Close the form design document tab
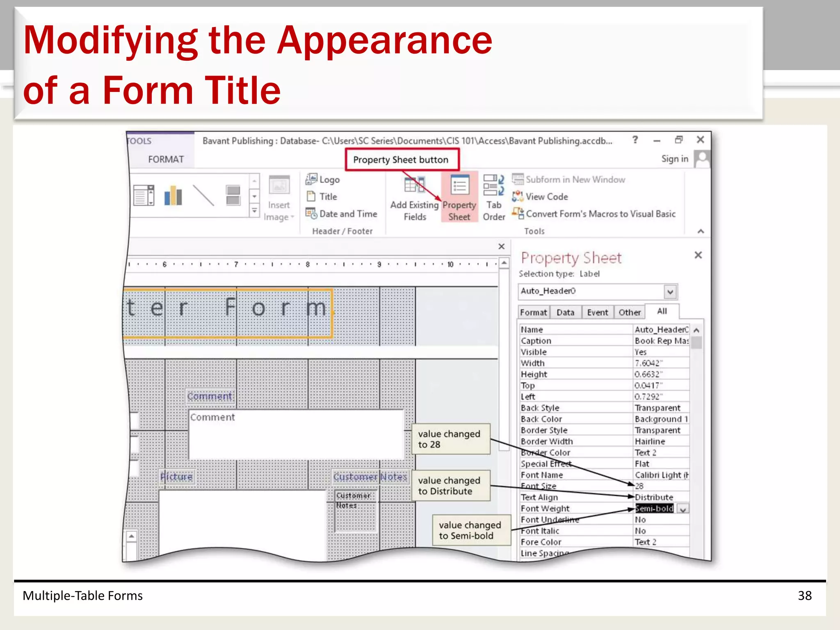 pos(501,247)
